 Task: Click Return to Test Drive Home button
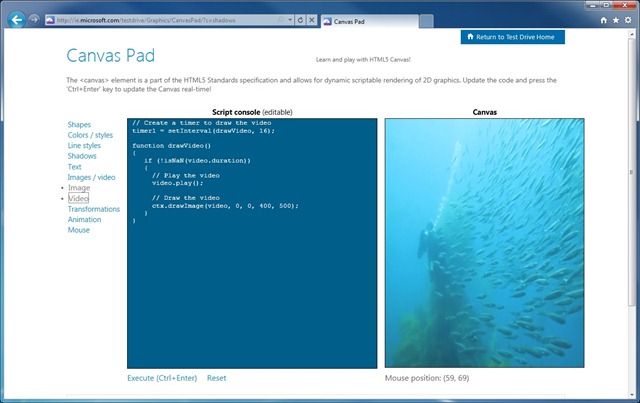coord(513,37)
